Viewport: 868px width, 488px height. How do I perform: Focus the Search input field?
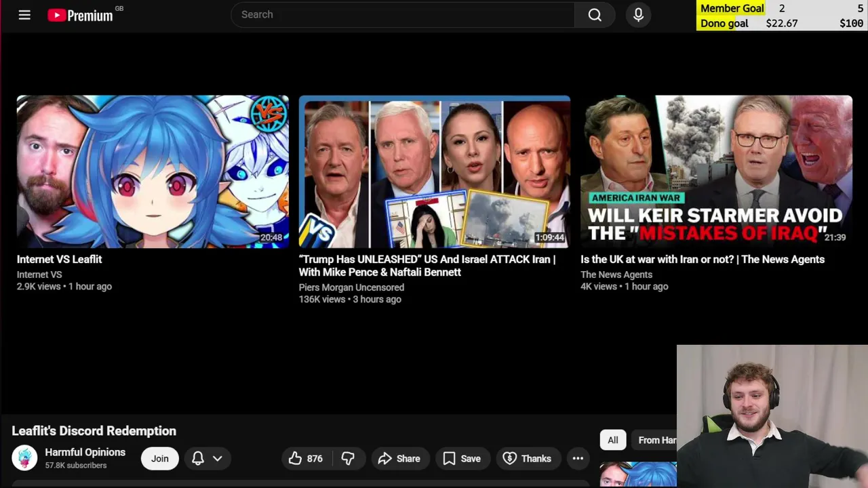pos(403,15)
